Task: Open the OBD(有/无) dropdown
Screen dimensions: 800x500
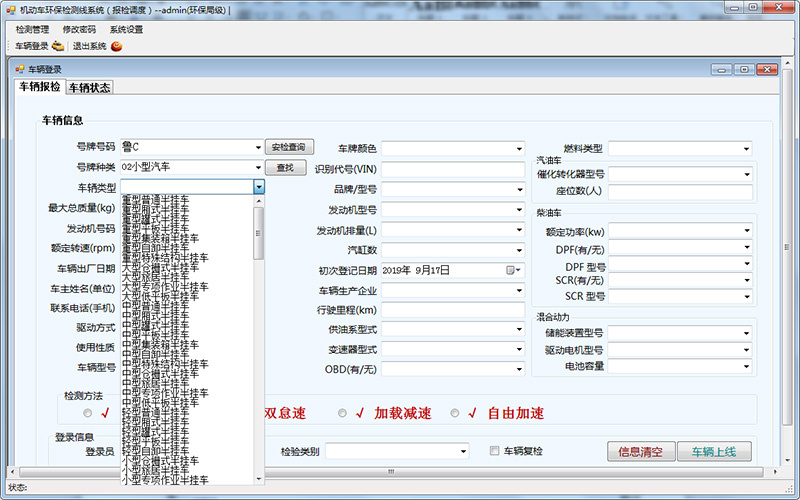Action: (519, 368)
